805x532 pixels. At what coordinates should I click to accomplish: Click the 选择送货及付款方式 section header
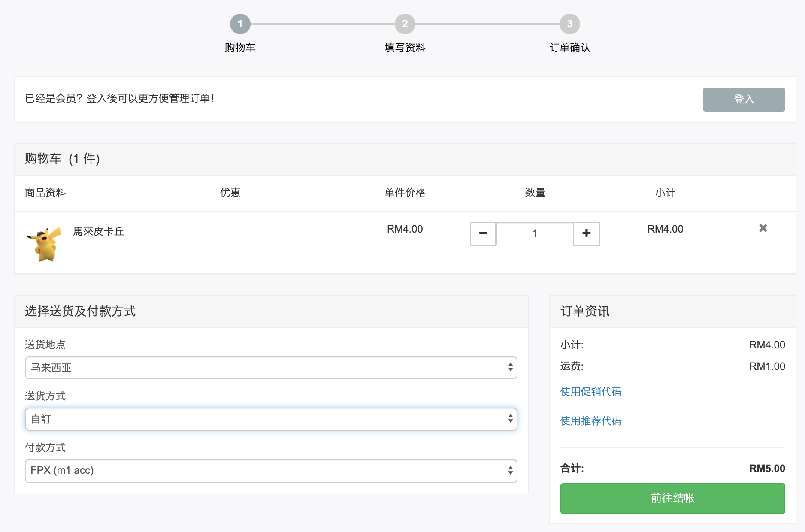(80, 311)
